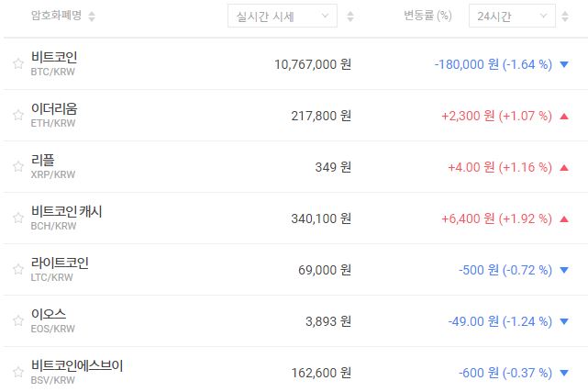Click the 암호화폐명 column header
The width and height of the screenshot is (588, 392).
click(x=57, y=17)
